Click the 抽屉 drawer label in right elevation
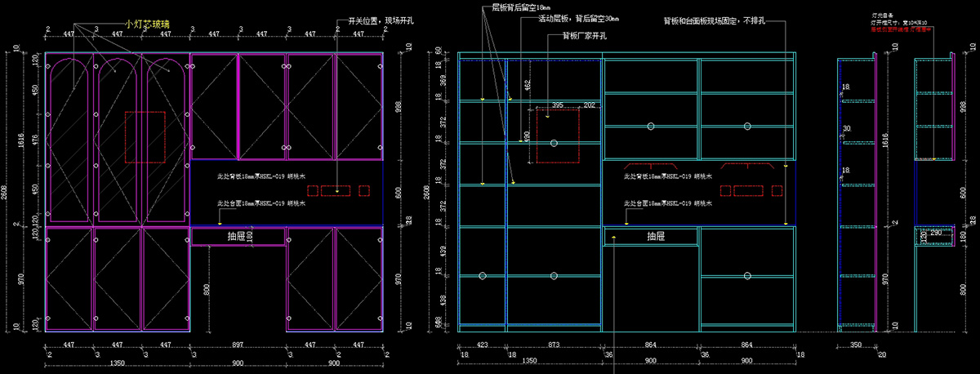The width and height of the screenshot is (980, 374). coord(656,237)
